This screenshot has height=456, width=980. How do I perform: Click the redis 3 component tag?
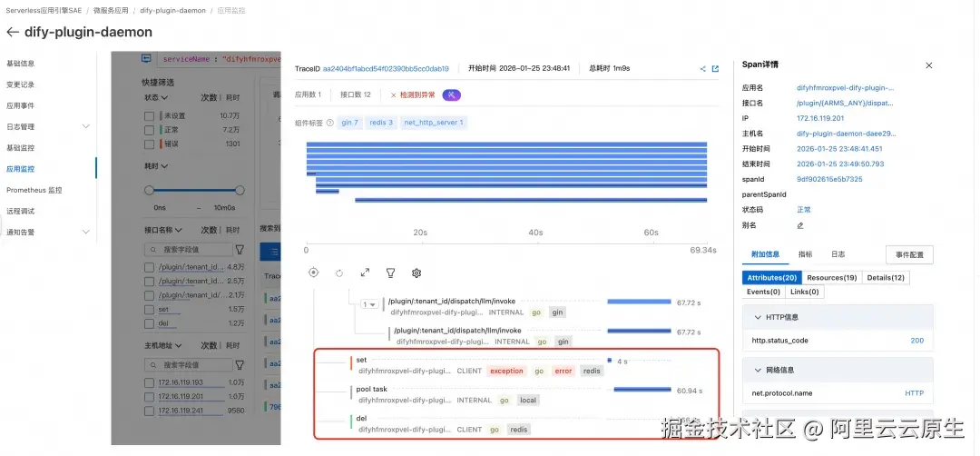380,123
